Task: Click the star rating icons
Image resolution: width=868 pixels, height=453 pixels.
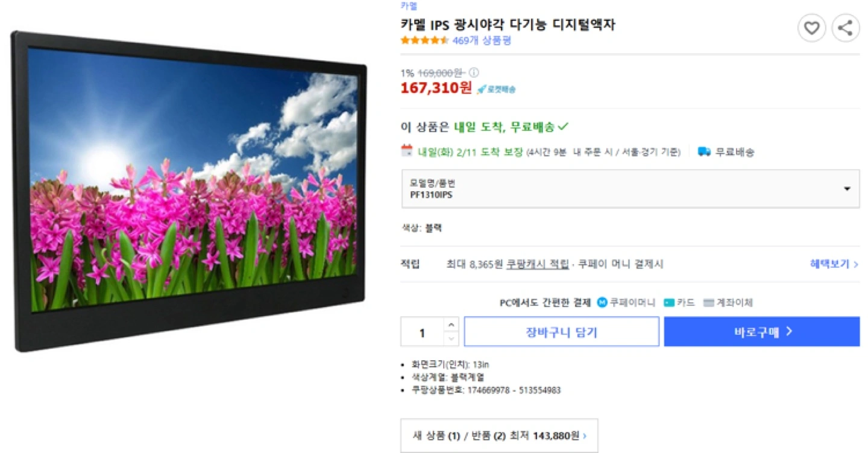Action: [x=425, y=40]
